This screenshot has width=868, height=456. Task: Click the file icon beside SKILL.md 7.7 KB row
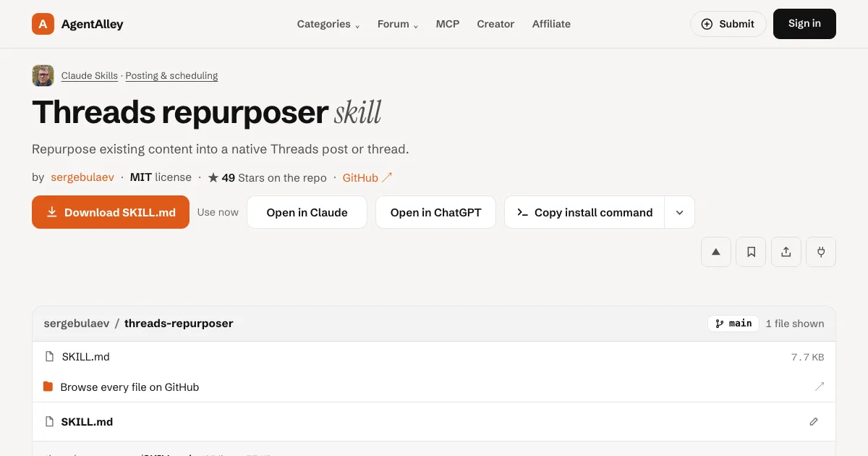[x=50, y=356]
